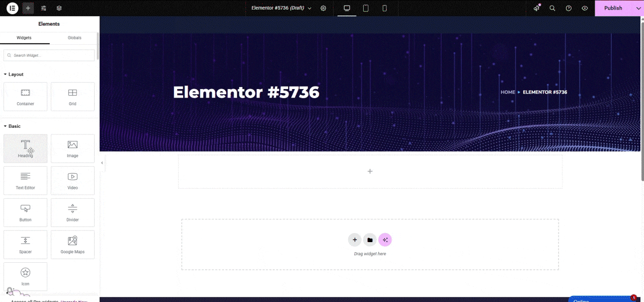
Task: Click the elements panel scrollbar
Action: point(98,46)
